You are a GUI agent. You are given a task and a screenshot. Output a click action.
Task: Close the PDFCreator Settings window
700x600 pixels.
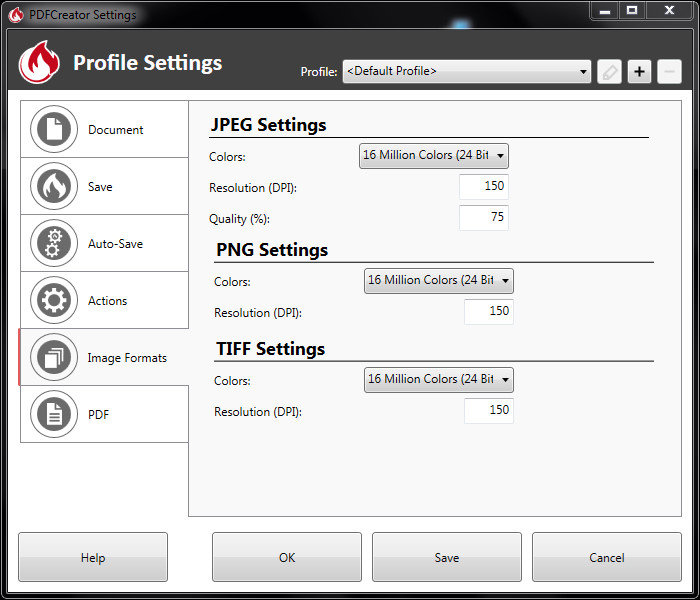coord(669,11)
